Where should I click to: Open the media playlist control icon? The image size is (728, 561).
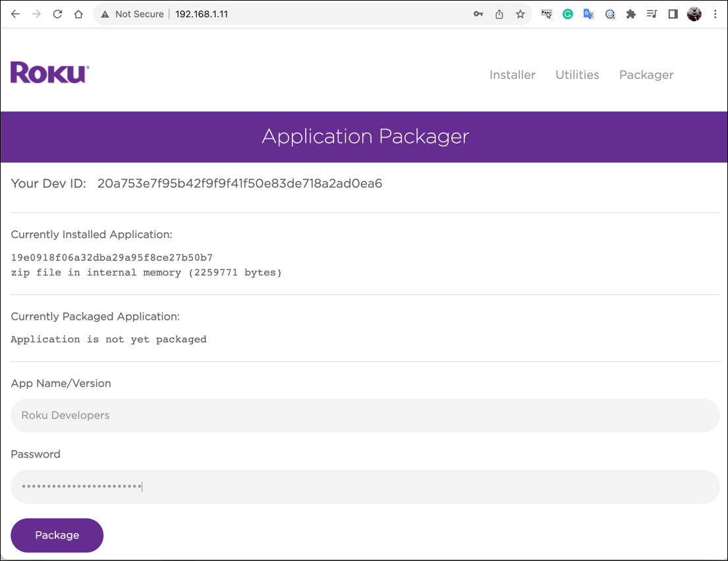click(652, 13)
